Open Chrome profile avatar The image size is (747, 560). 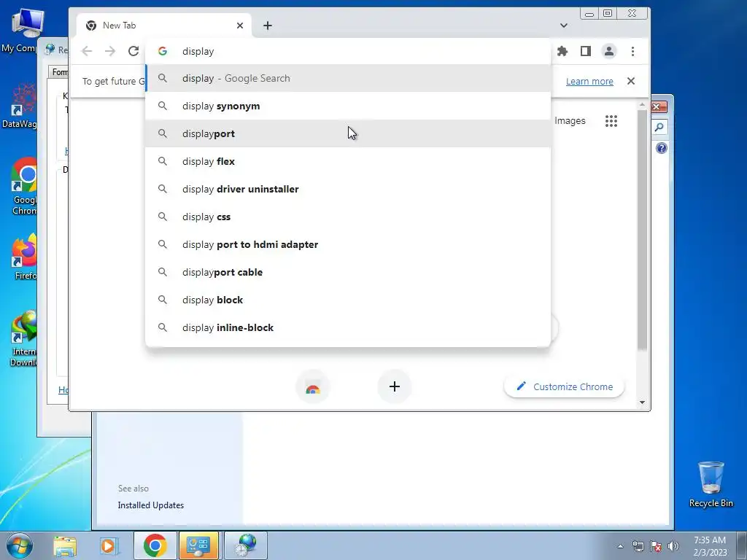(x=609, y=51)
